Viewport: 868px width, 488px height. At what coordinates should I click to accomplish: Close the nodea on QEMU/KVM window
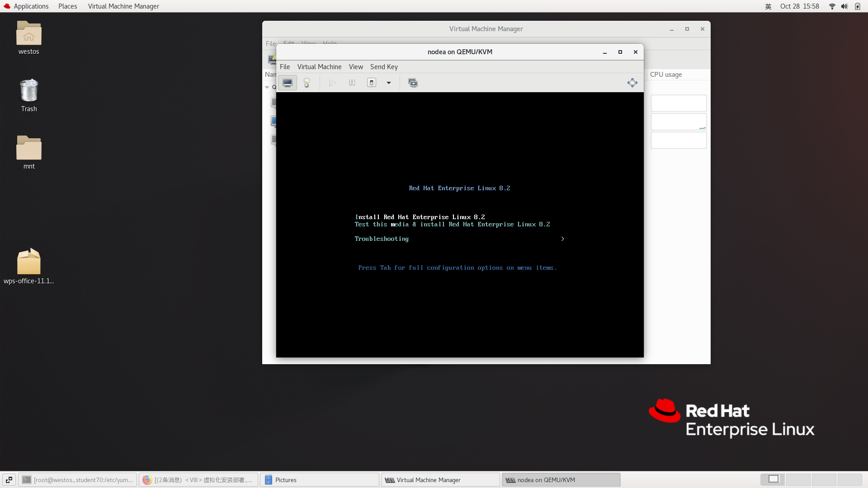coord(636,52)
